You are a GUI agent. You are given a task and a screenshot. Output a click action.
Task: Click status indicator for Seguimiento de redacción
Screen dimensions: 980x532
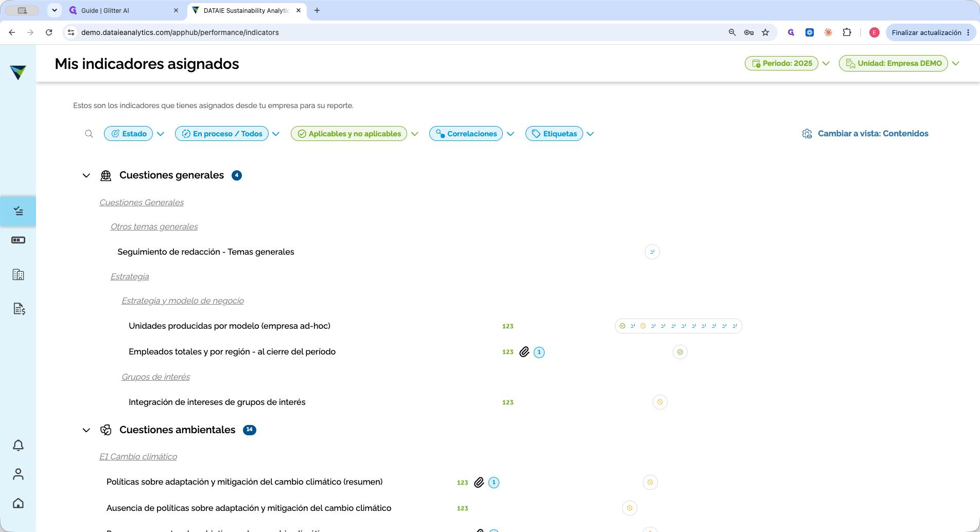pos(652,252)
